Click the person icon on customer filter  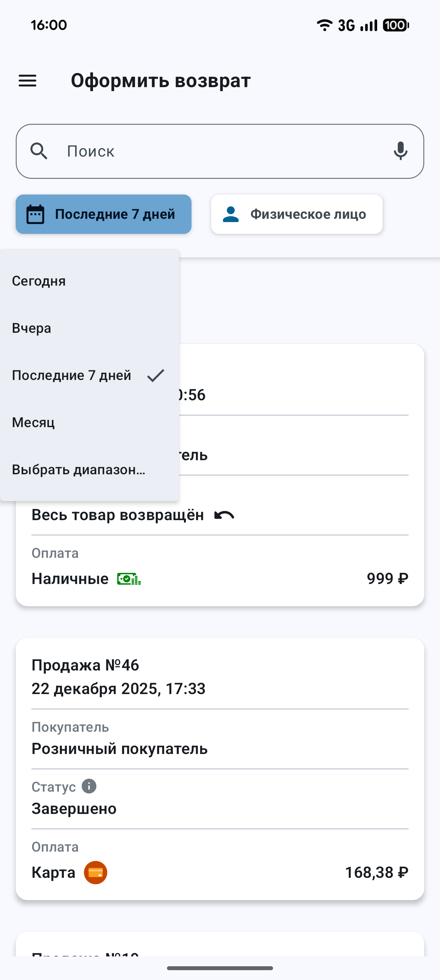[x=230, y=214]
